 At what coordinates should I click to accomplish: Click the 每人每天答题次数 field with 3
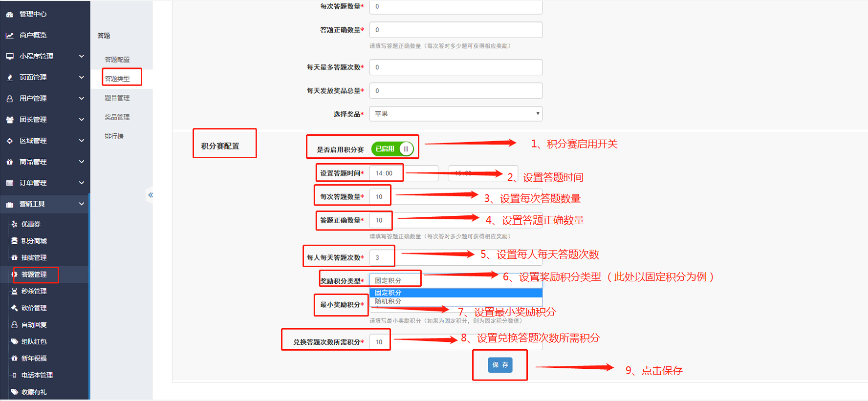pyautogui.click(x=456, y=257)
